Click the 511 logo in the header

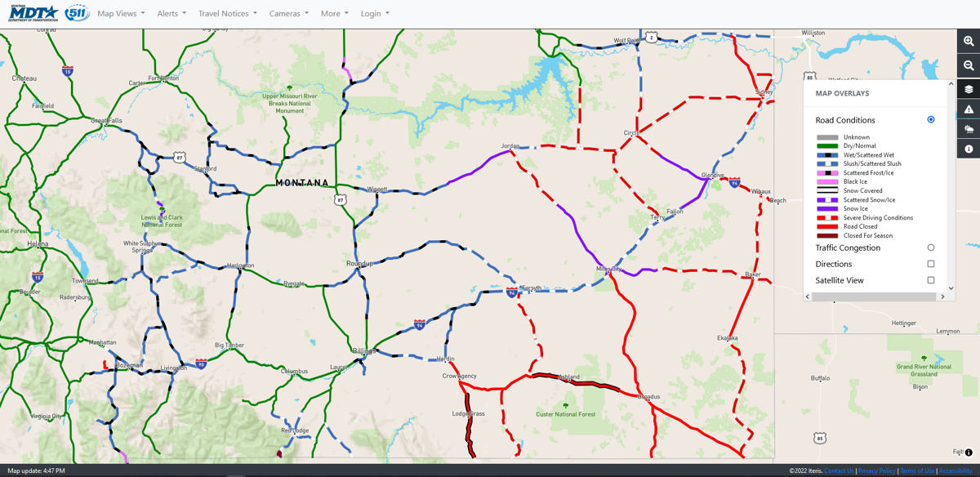click(78, 12)
